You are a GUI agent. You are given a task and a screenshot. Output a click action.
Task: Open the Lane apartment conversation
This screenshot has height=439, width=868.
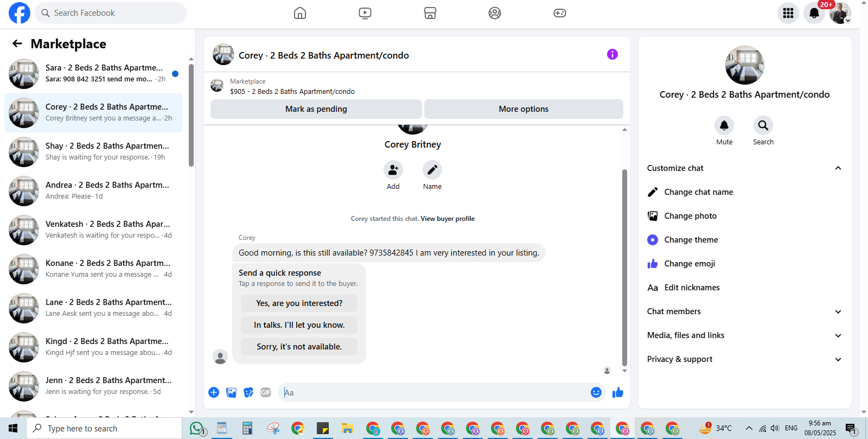93,308
